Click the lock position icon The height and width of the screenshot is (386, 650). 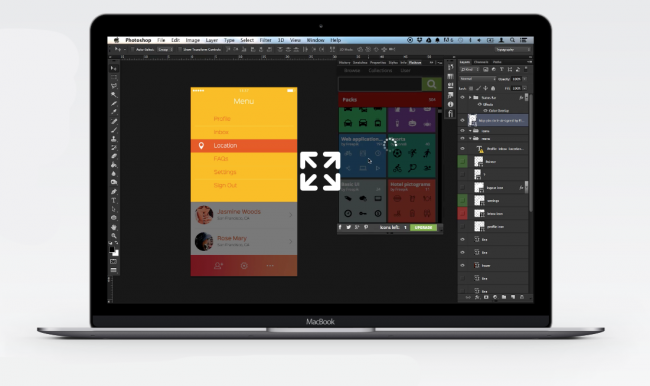click(x=485, y=88)
